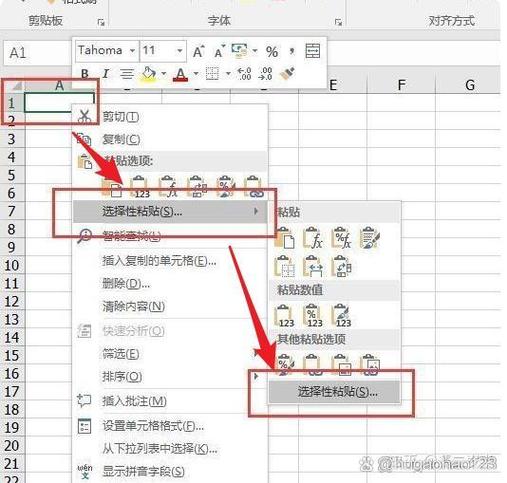Click the merge cells icon in mini toolbar
This screenshot has width=507, height=483.
pyautogui.click(x=313, y=51)
